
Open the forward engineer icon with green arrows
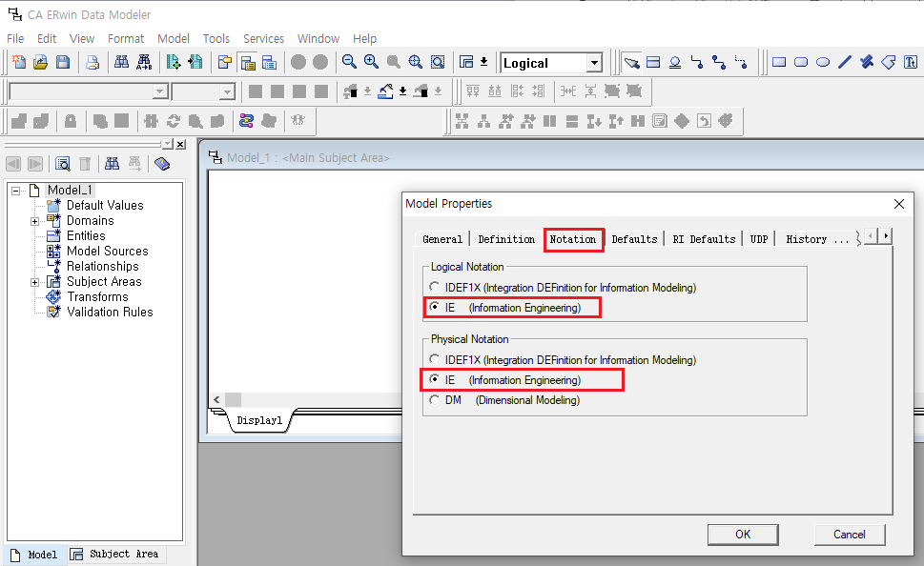(174, 62)
